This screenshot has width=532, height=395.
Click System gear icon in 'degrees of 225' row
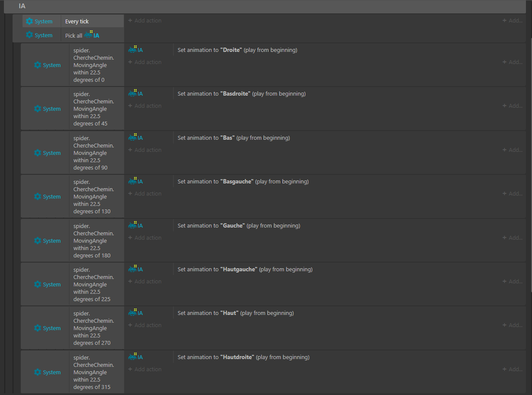pos(38,284)
